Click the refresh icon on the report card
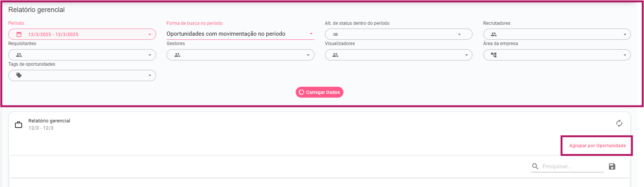Image resolution: width=644 pixels, height=187 pixels. tap(619, 123)
